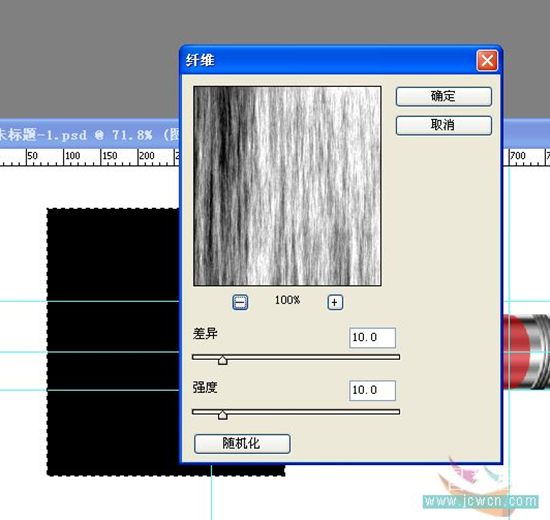Confirm the Fibers filter with 确定
This screenshot has width=550, height=520.
point(444,96)
